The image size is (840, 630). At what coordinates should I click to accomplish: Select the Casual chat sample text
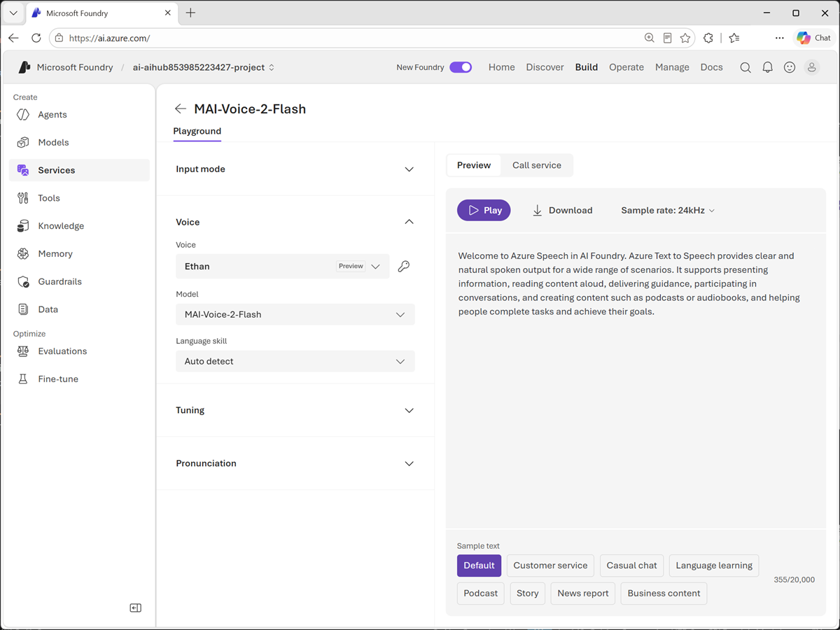(632, 566)
